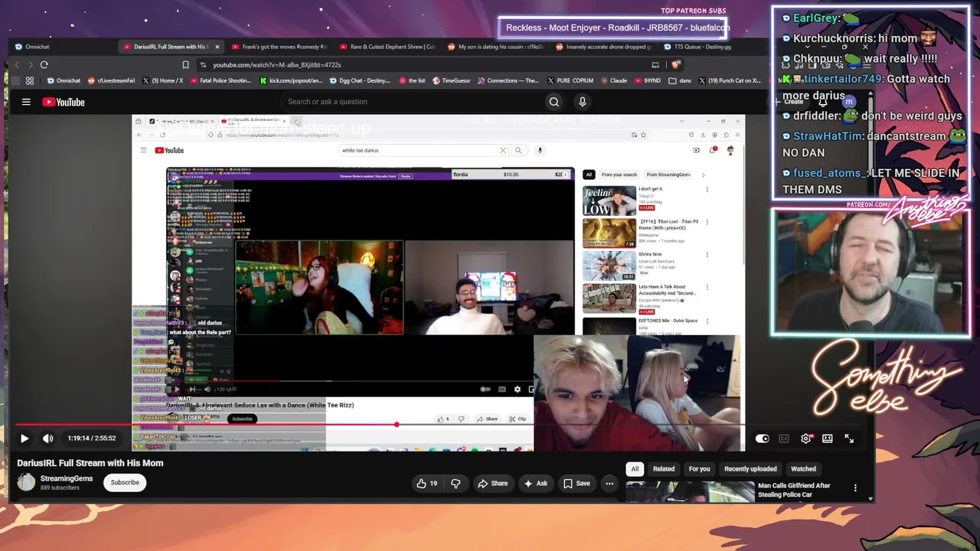Open options for 'I don't get it.' video

707,190
